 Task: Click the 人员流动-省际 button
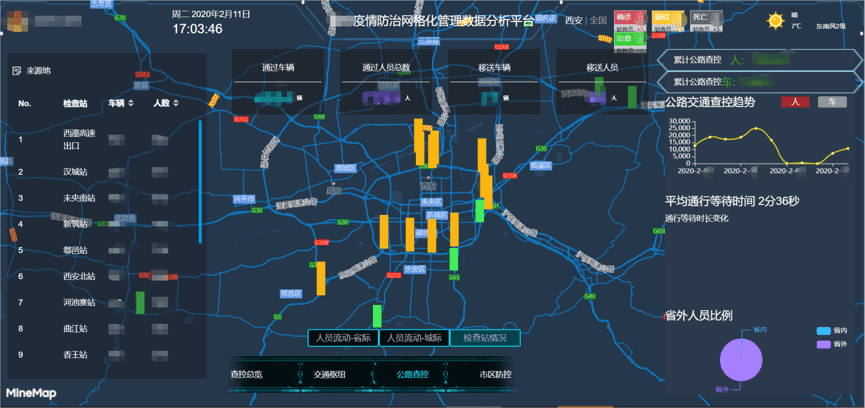click(339, 338)
